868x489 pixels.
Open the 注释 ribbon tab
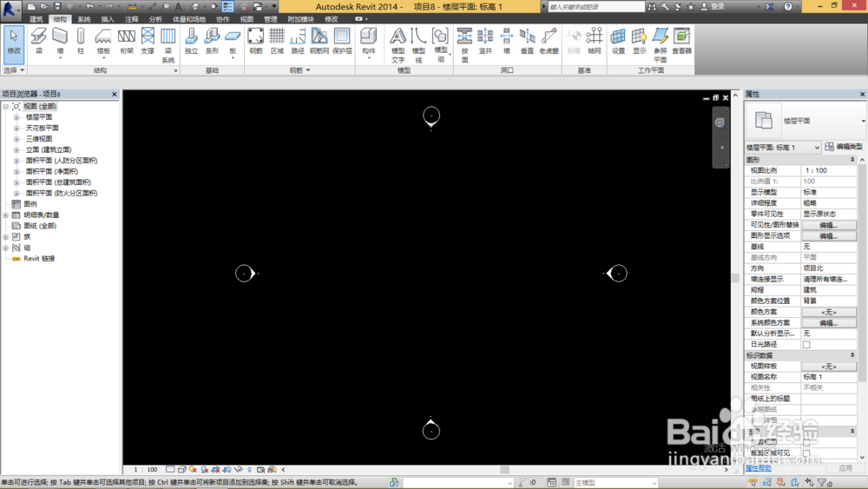point(131,19)
